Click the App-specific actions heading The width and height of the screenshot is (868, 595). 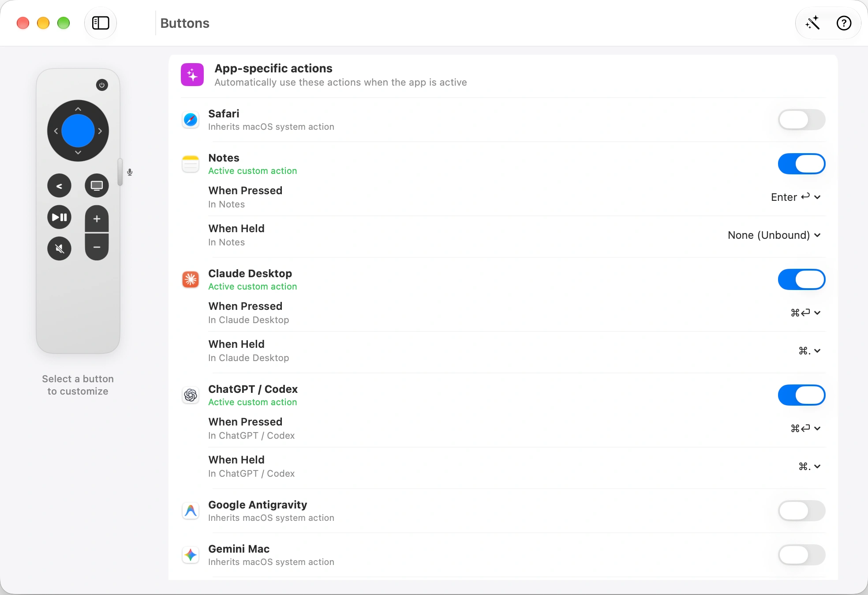273,68
